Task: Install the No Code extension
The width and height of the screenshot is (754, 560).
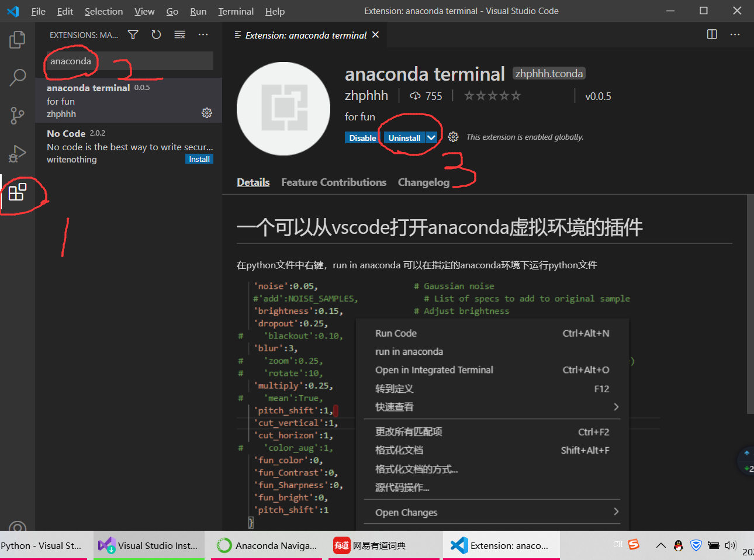Action: pos(199,159)
